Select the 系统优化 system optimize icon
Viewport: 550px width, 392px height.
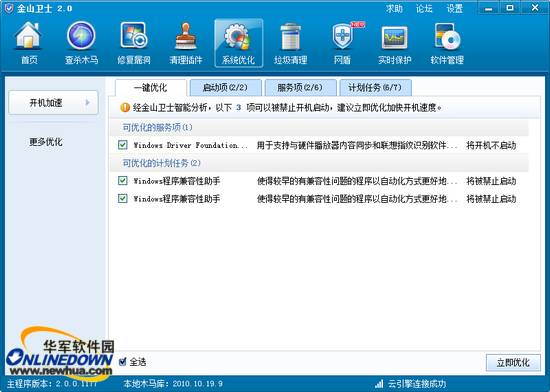[239, 43]
